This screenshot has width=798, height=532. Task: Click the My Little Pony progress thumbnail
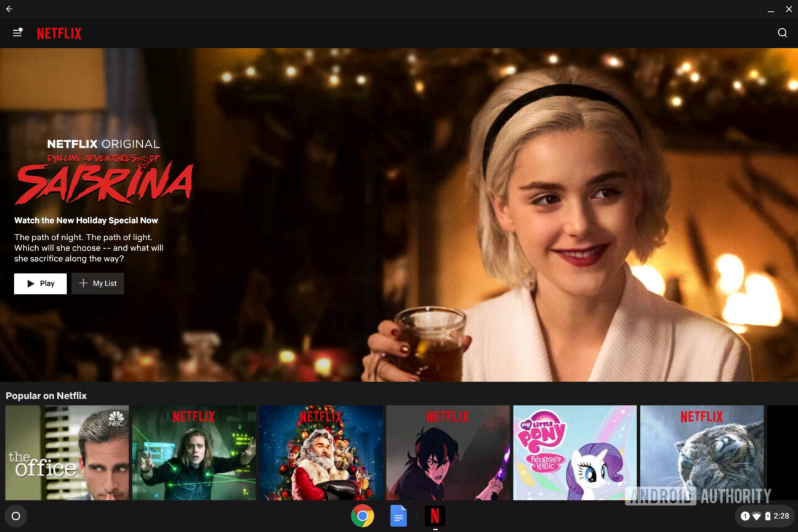tap(574, 453)
